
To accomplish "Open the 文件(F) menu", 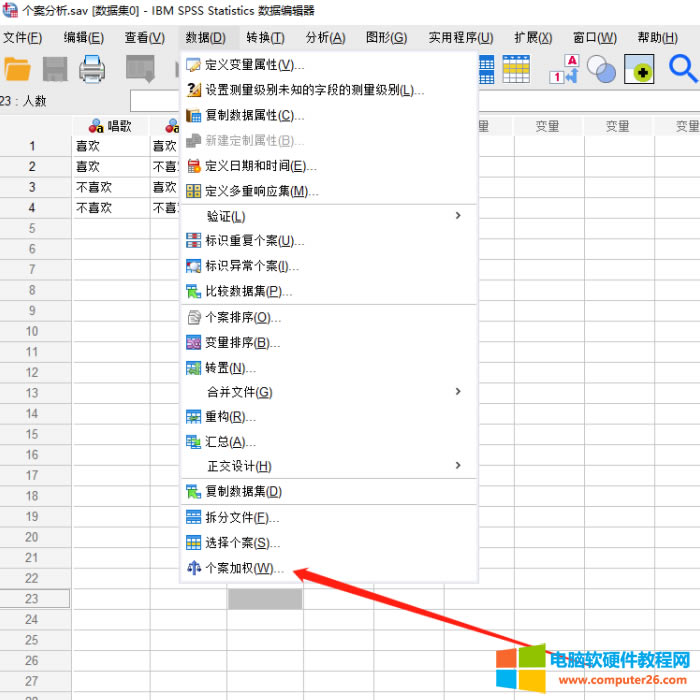I will point(22,38).
